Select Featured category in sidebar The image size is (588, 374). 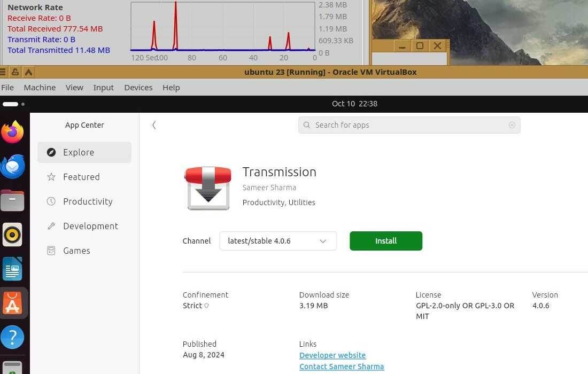[x=84, y=177]
